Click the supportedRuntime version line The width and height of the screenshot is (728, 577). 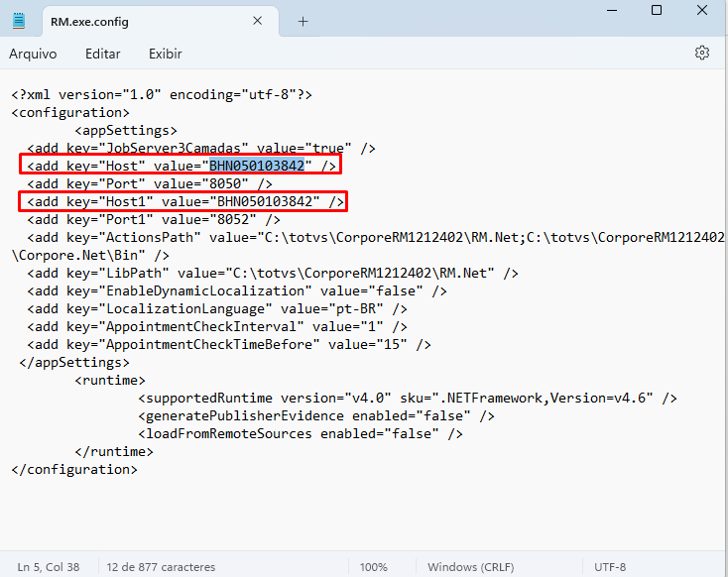pos(408,398)
